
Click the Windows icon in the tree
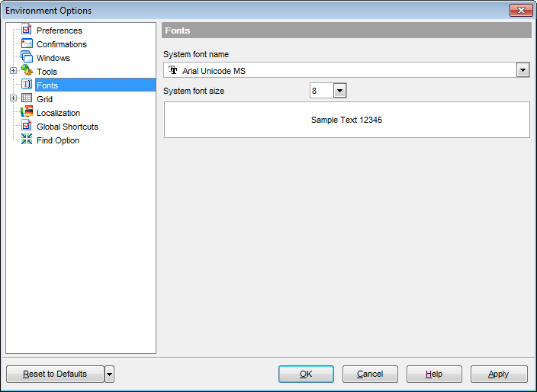(x=27, y=58)
